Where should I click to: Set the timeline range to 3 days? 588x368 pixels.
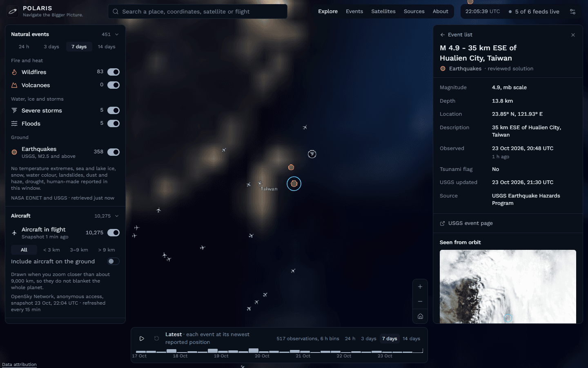coord(369,339)
